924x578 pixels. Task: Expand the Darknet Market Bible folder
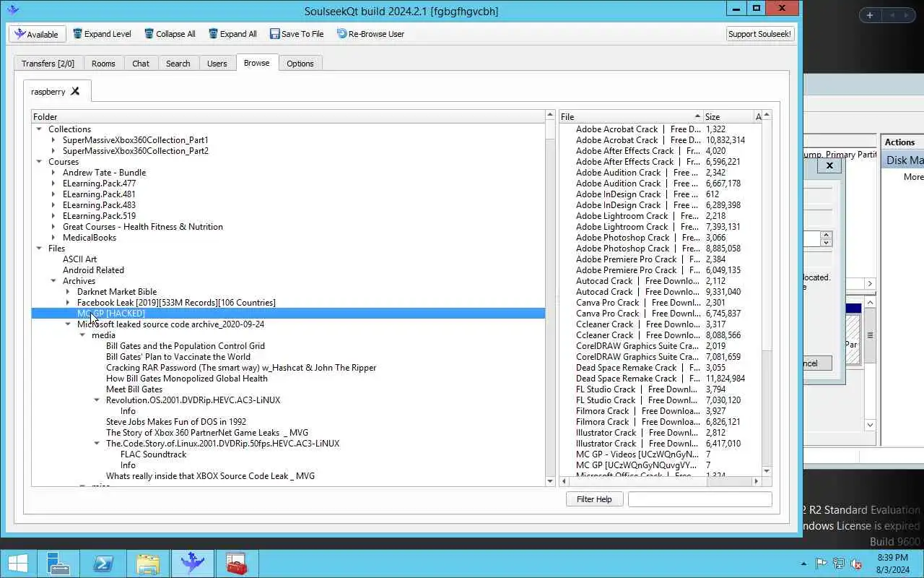(x=68, y=292)
